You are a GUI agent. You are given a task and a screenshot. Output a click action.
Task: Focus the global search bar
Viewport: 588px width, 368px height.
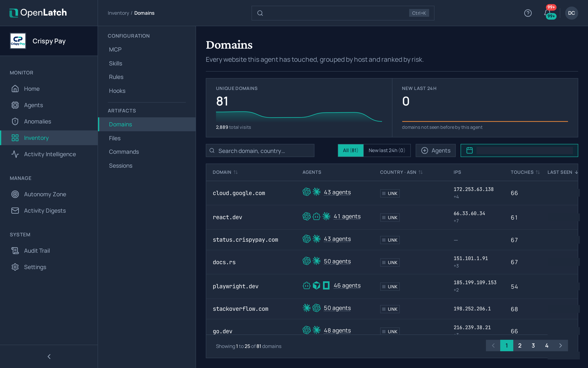click(343, 13)
